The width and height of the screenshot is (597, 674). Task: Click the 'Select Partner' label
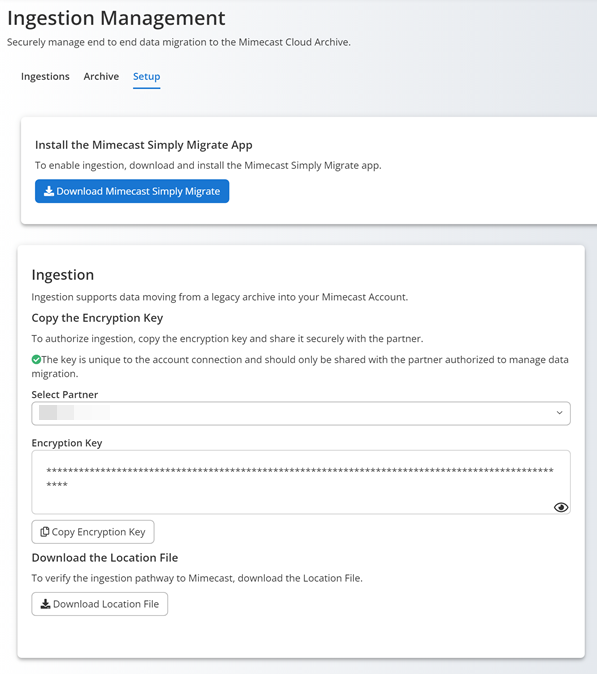[65, 395]
